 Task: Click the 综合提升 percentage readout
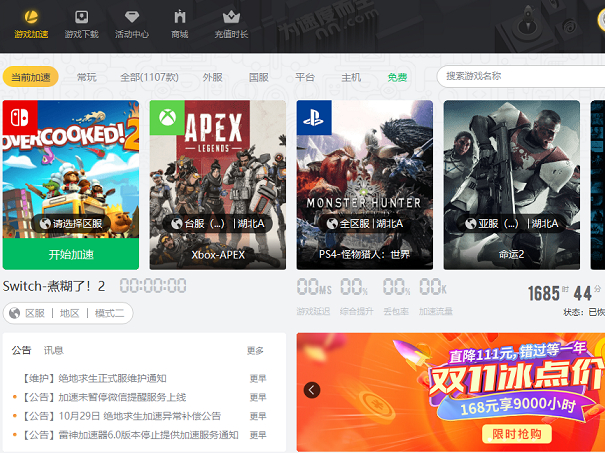click(x=357, y=297)
